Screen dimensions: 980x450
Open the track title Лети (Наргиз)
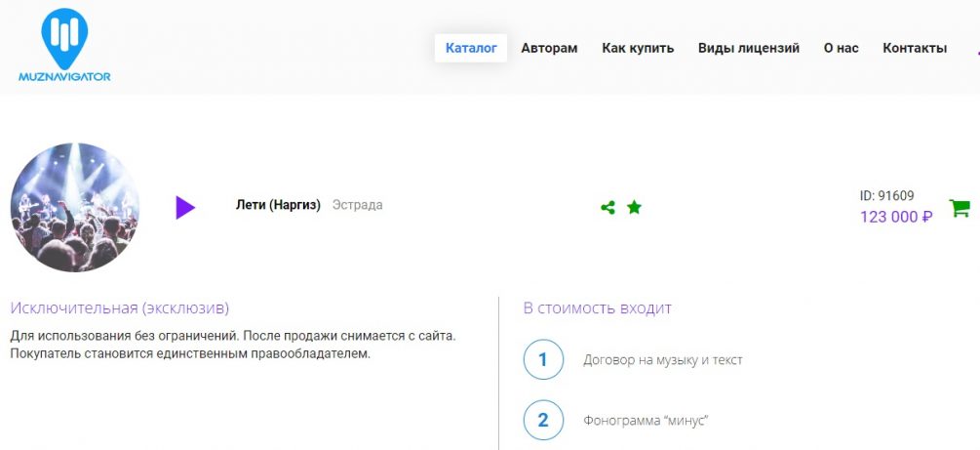coord(278,205)
